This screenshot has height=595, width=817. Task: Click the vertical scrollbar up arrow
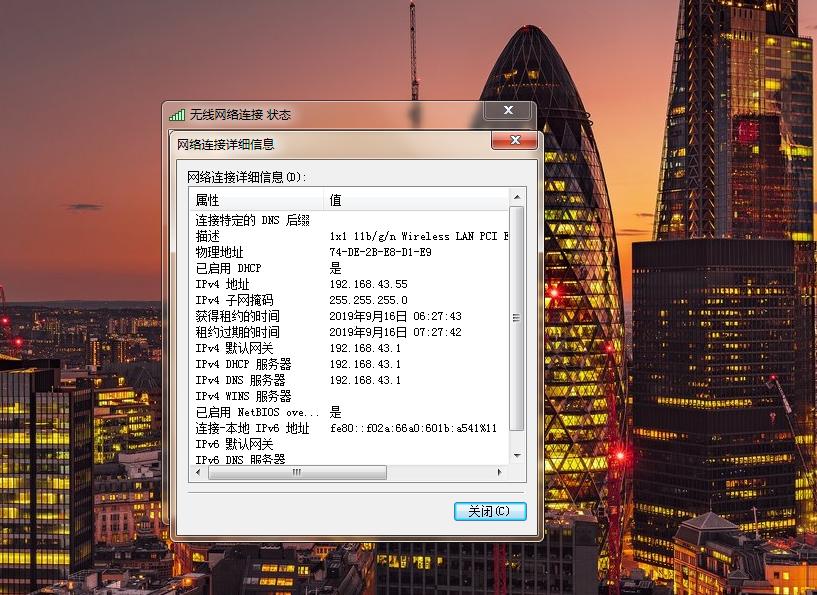coord(517,196)
